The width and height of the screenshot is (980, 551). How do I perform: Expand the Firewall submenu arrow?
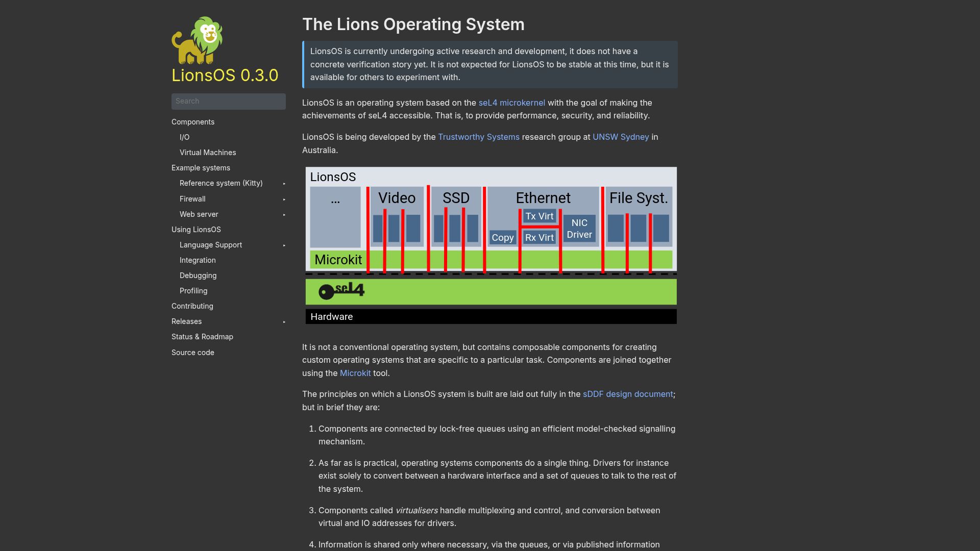pyautogui.click(x=284, y=199)
